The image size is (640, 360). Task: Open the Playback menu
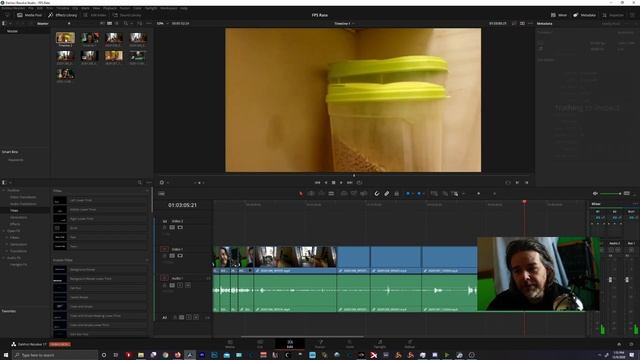(x=110, y=8)
